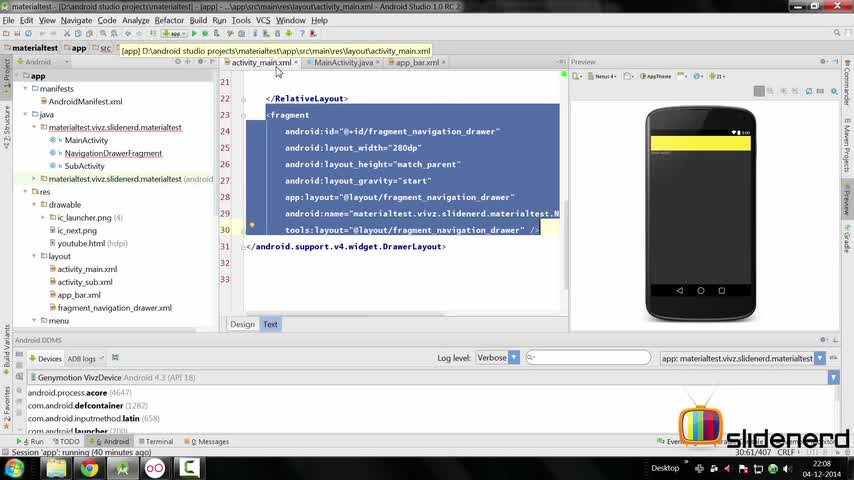
Task: Click the Debug app icon in toolbar
Action: coord(205,33)
